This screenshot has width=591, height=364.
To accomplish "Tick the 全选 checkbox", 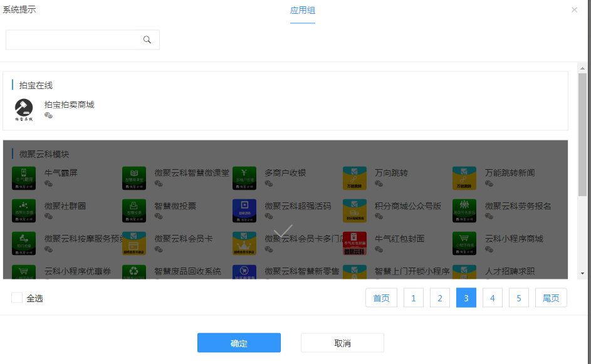I will [16, 298].
